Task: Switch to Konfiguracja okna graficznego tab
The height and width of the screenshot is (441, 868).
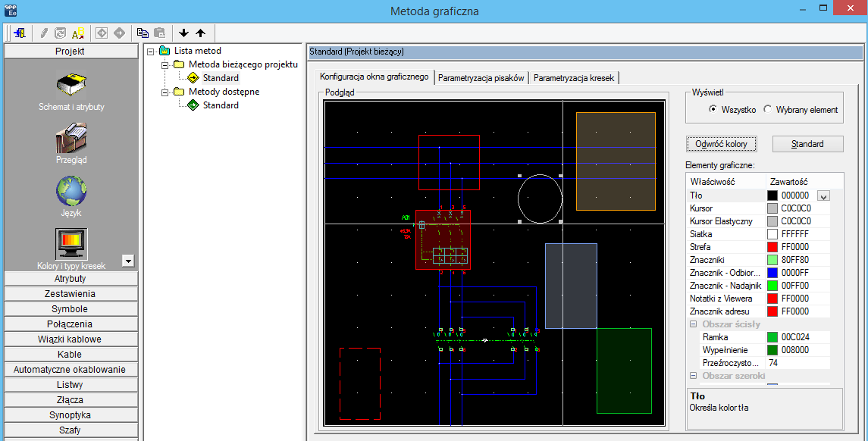Action: (374, 77)
